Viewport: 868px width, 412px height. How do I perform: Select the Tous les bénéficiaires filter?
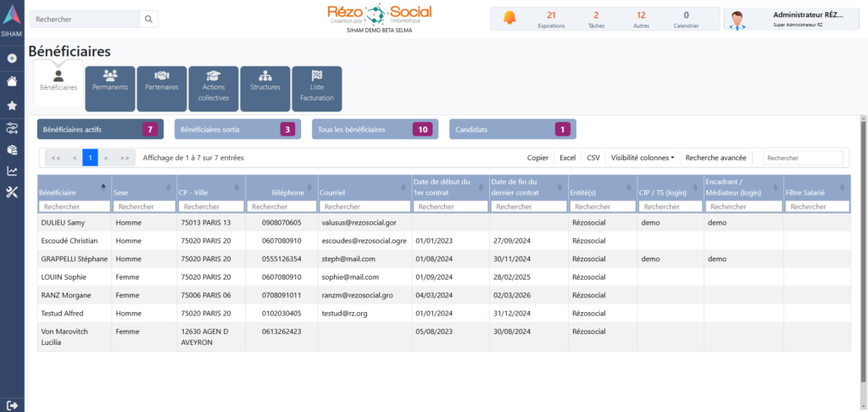click(375, 129)
